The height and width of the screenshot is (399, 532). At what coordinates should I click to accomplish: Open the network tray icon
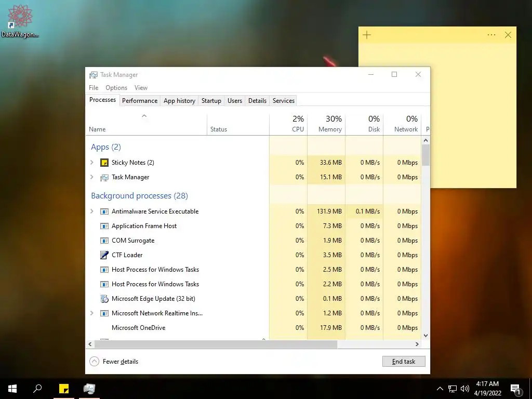tap(453, 389)
